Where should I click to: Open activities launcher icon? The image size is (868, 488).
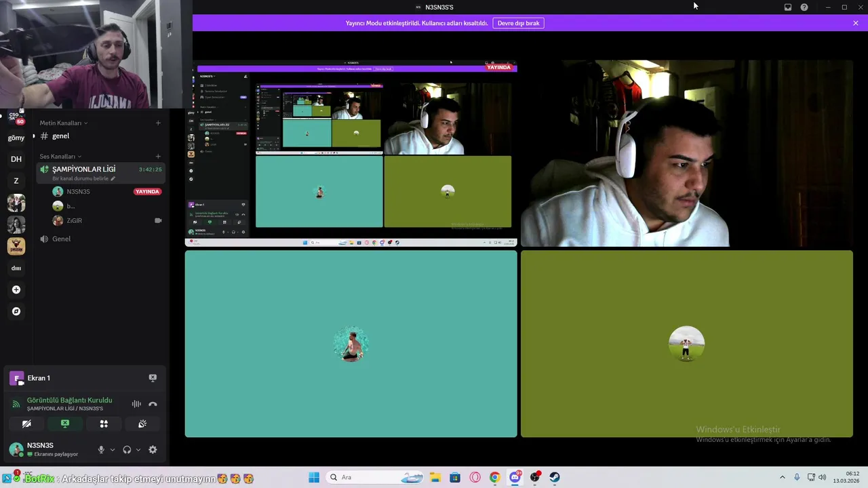click(104, 424)
